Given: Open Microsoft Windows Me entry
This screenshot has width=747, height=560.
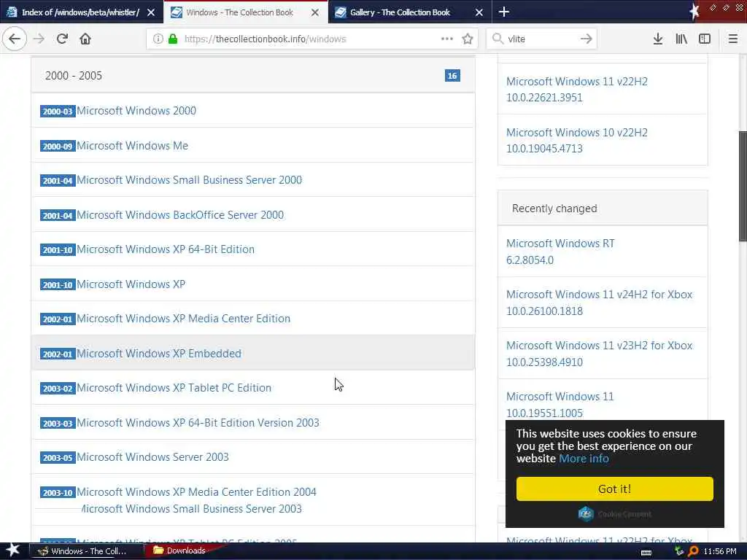Looking at the screenshot, I should coord(133,145).
